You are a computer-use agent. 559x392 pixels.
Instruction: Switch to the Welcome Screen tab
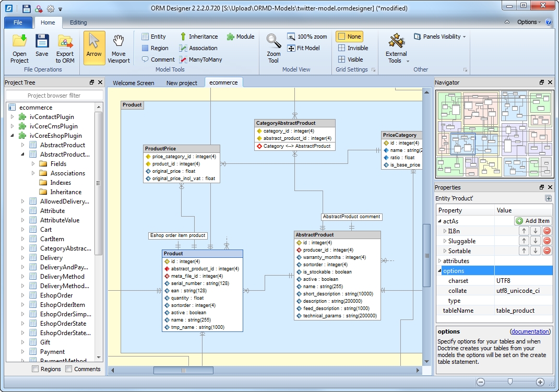133,83
